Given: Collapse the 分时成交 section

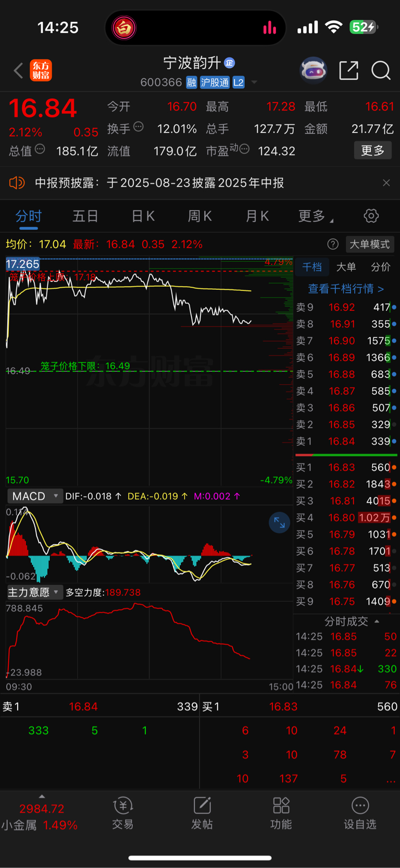Looking at the screenshot, I should pos(352,621).
